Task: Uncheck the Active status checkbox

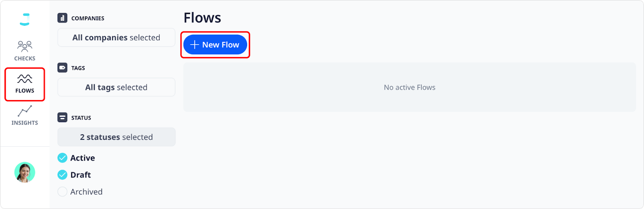Action: tap(62, 158)
